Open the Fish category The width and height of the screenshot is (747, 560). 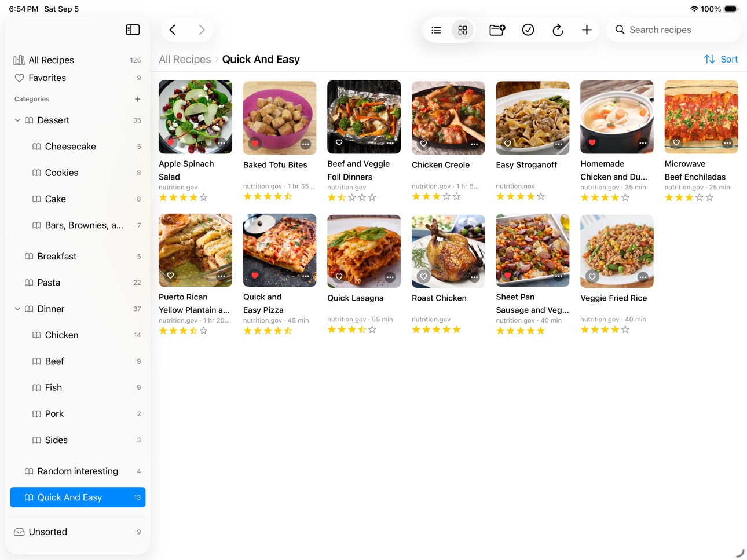[x=78, y=387]
